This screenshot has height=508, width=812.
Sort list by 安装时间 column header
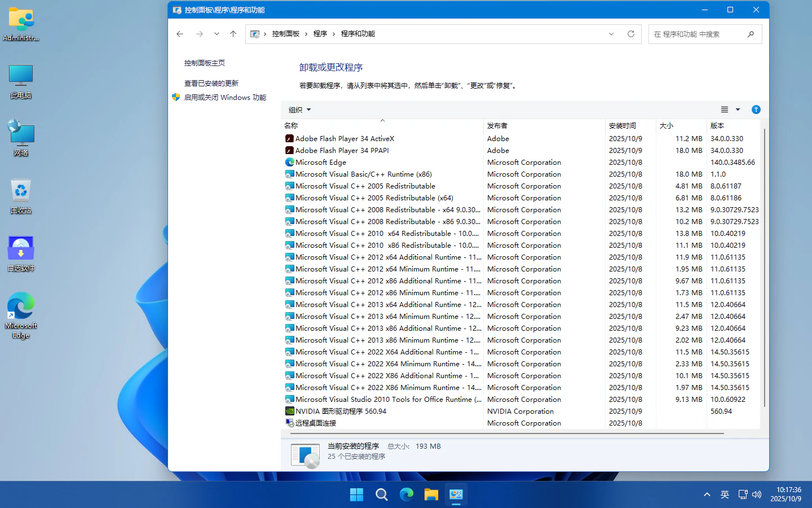pos(623,126)
